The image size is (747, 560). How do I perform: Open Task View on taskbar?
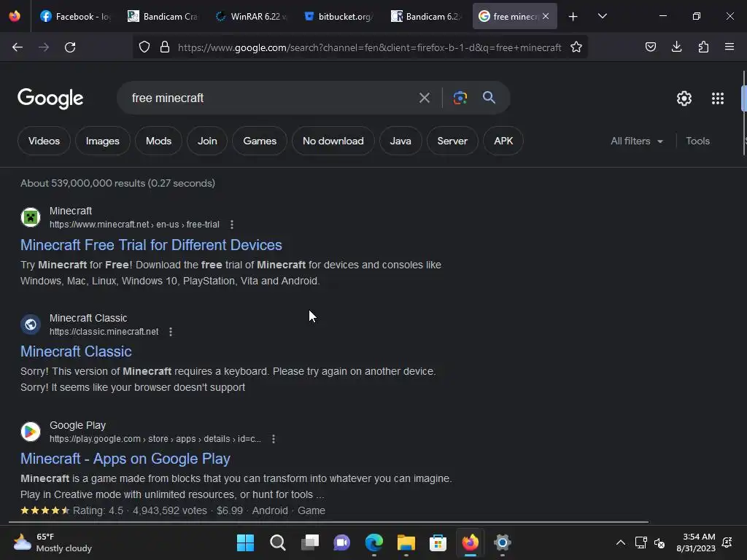309,542
